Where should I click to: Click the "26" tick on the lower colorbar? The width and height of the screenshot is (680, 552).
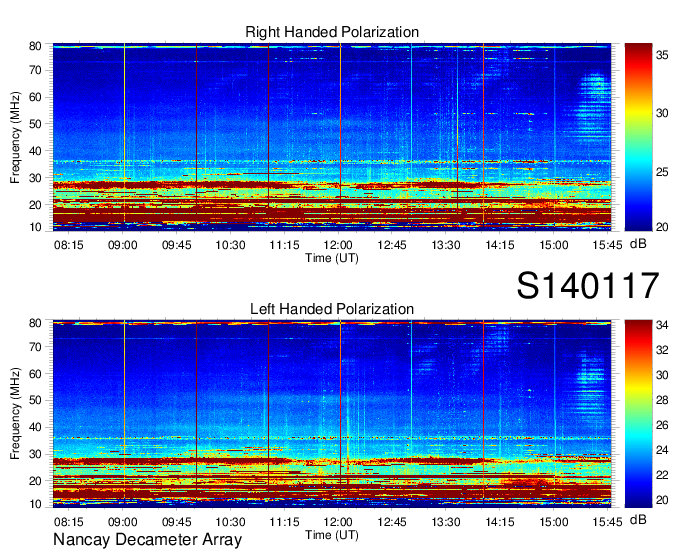click(662, 425)
